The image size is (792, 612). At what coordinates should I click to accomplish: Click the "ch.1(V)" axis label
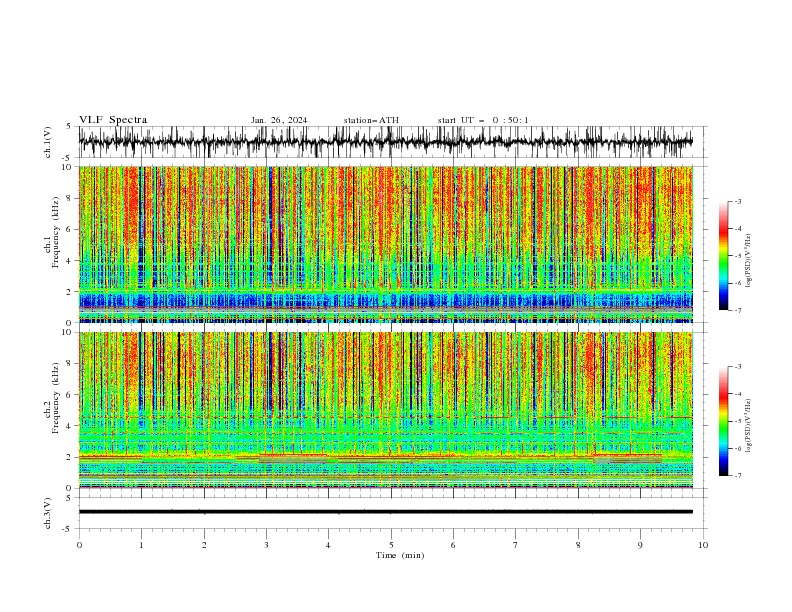point(48,142)
